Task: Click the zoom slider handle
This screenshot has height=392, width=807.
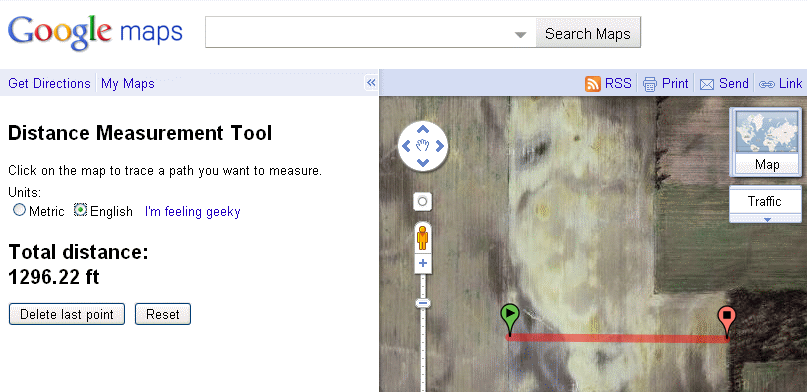Action: point(423,304)
